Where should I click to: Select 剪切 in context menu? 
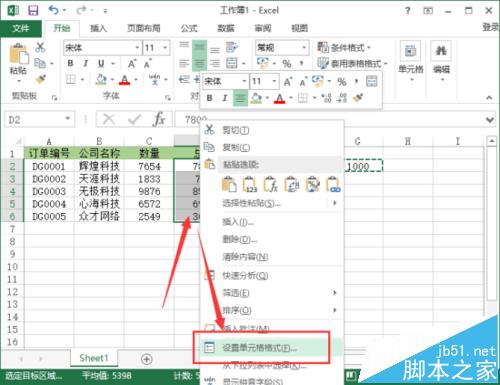pos(272,130)
